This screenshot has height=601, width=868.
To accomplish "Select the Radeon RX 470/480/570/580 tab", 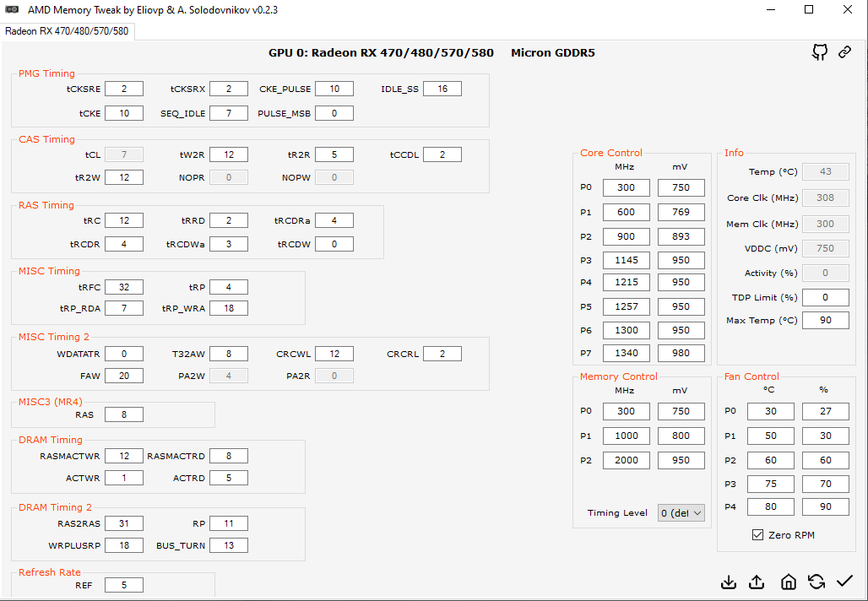I will 67,31.
